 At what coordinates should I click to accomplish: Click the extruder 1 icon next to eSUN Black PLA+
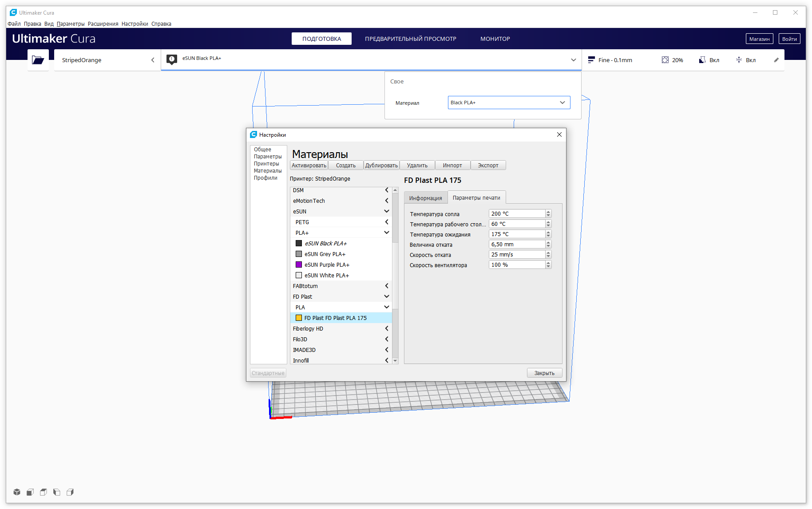[x=172, y=59]
